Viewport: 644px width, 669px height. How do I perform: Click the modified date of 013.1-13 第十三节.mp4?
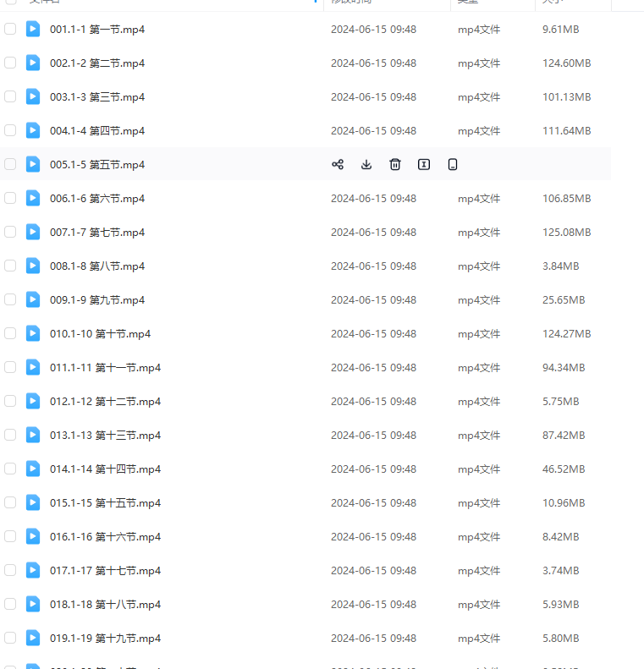373,436
